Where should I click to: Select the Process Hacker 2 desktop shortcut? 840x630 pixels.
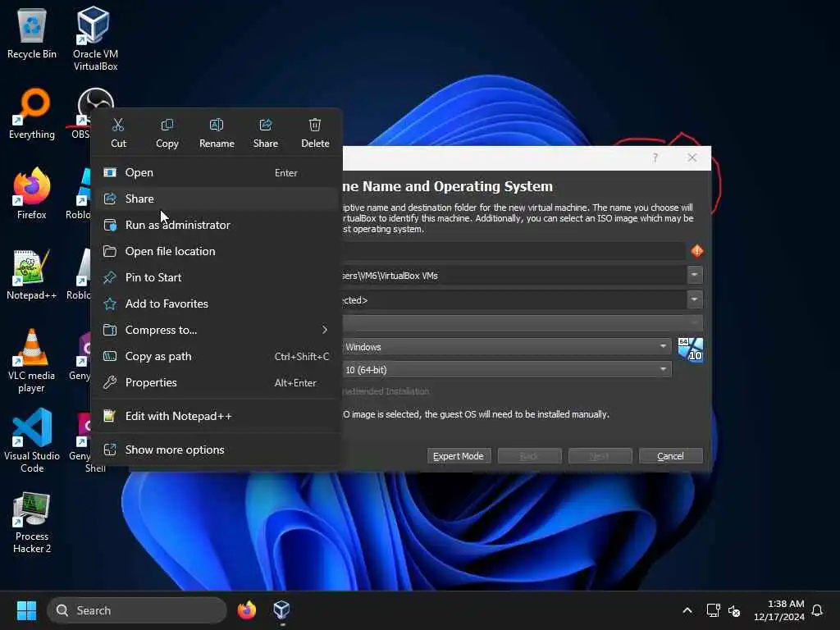[32, 523]
